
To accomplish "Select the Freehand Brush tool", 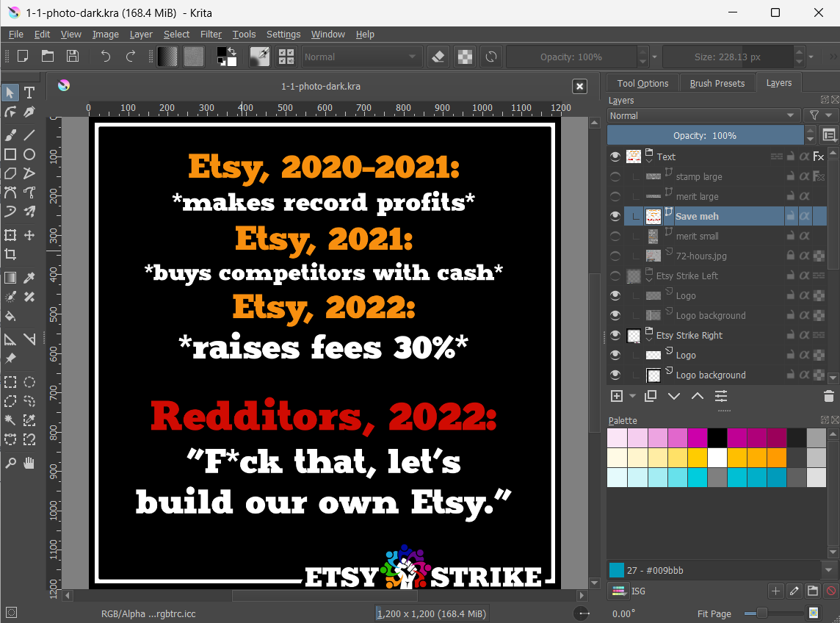I will tap(10, 134).
